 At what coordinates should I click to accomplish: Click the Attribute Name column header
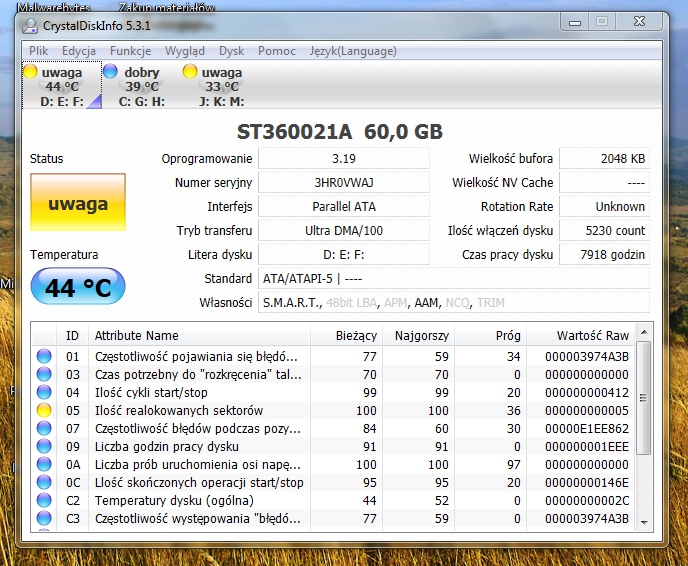pyautogui.click(x=199, y=336)
